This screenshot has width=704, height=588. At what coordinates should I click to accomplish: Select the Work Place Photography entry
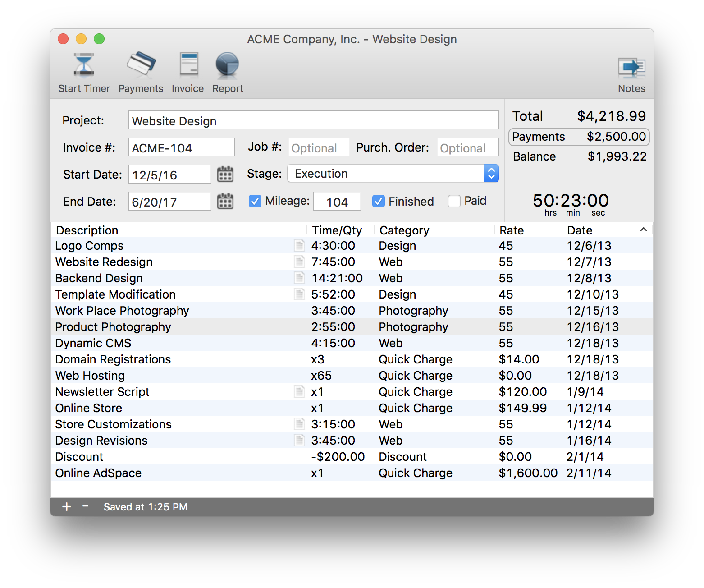352,310
